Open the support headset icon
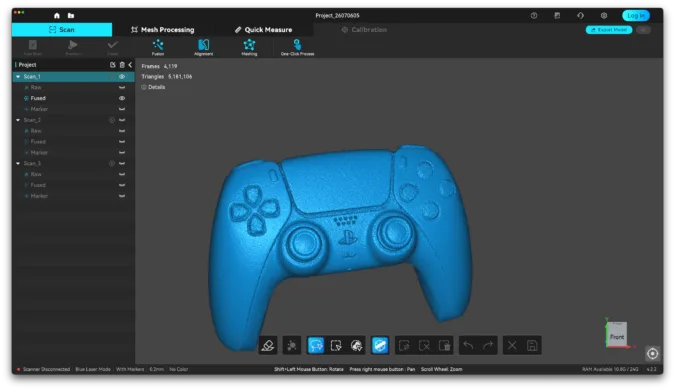 [x=580, y=15]
